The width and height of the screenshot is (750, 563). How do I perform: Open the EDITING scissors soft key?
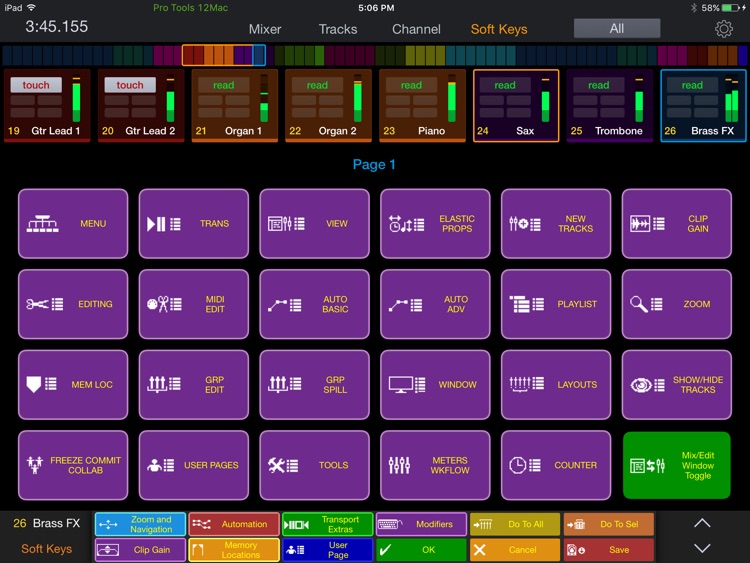[73, 304]
